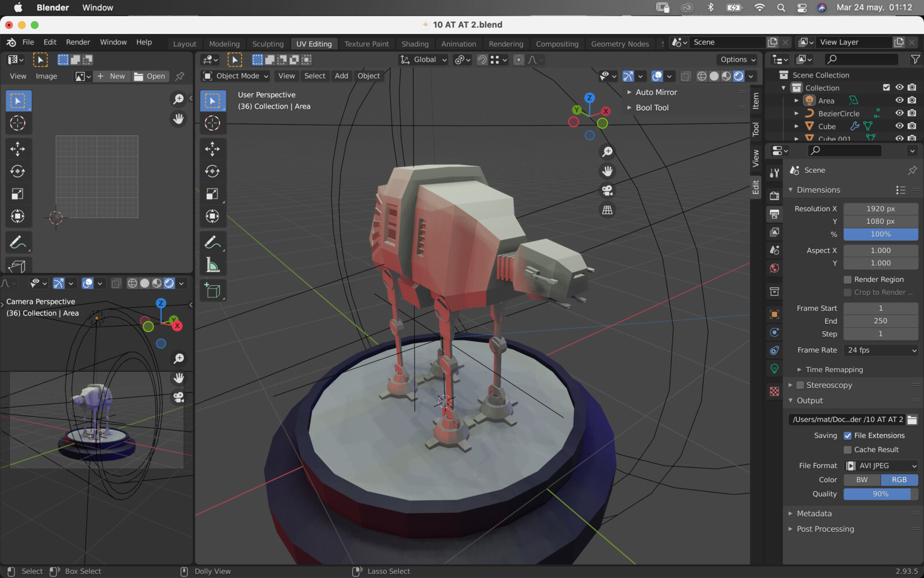Screen dimensions: 924x578
Task: Open the Tool tab in the sidebar
Action: pyautogui.click(x=756, y=129)
